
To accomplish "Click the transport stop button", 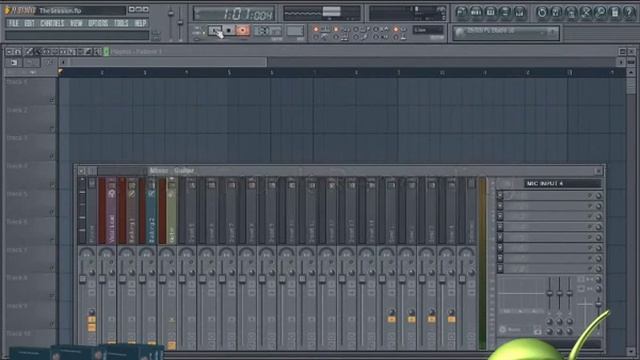I will tap(229, 30).
